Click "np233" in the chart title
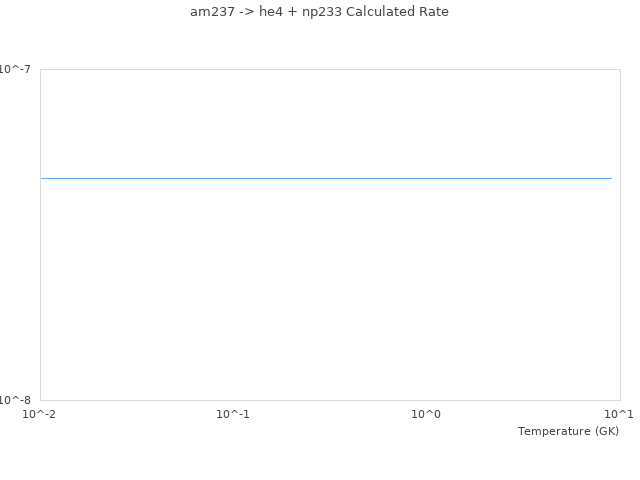Screen dimensions: 640x480 [x=321, y=12]
